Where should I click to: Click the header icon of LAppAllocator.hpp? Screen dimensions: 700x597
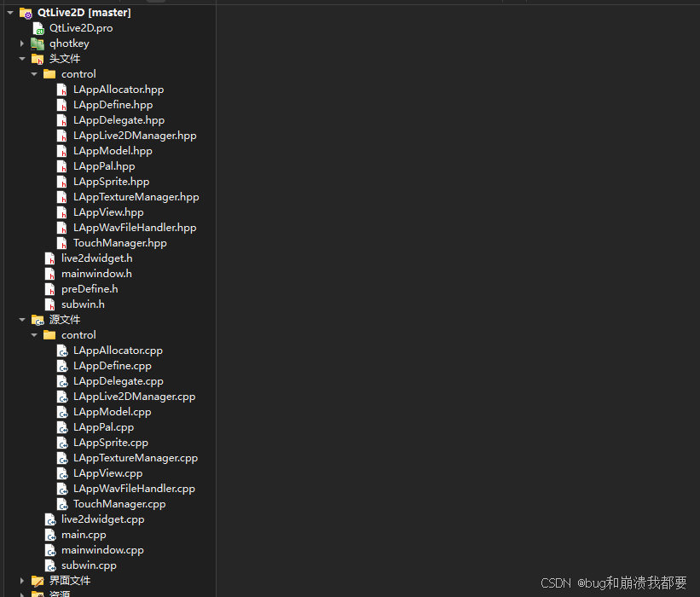point(62,90)
